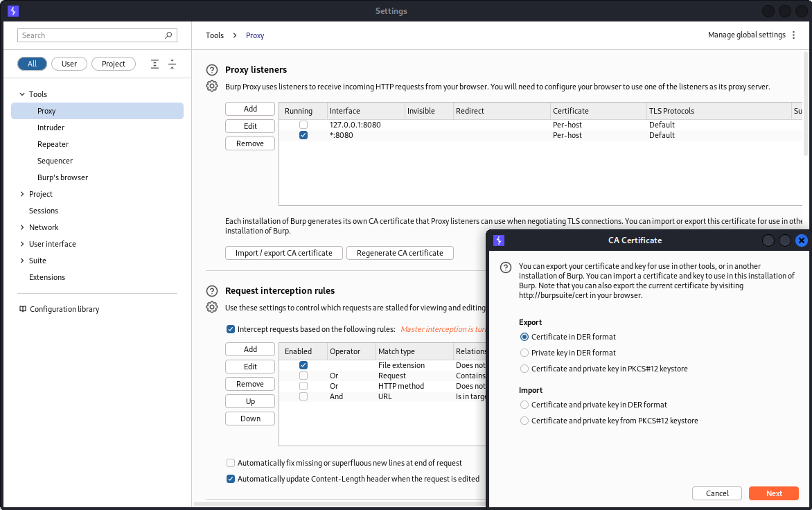Image resolution: width=812 pixels, height=510 pixels.
Task: Cancel the CA Certificate dialog
Action: [716, 493]
